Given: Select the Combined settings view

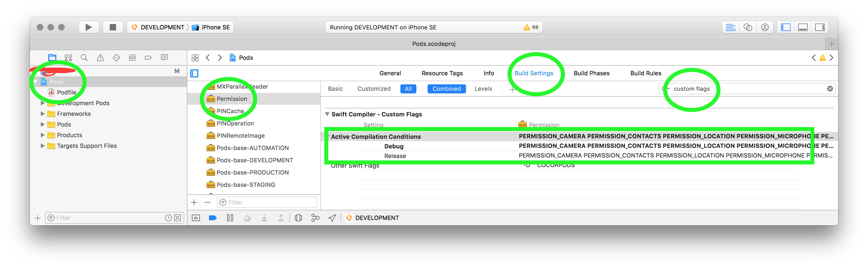Looking at the screenshot, I should click(447, 89).
